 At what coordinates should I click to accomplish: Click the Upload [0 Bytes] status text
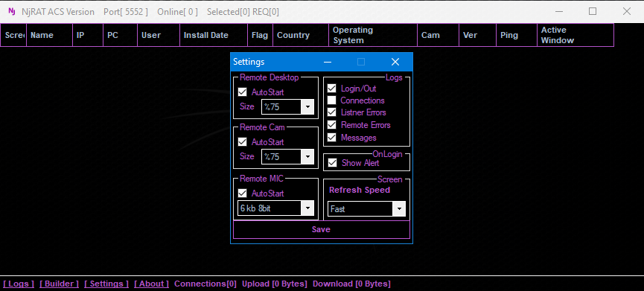[x=275, y=284]
